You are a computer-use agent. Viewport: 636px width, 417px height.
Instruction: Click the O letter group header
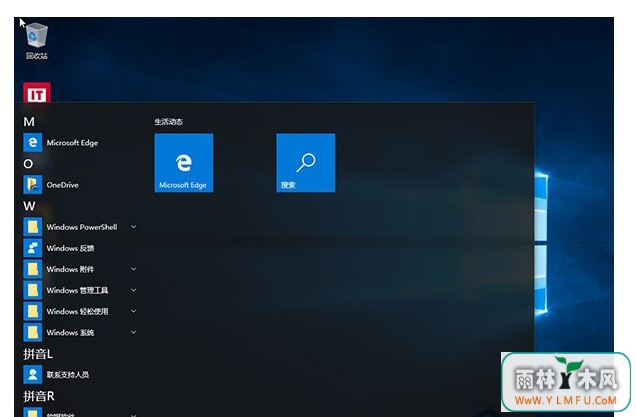pos(28,164)
